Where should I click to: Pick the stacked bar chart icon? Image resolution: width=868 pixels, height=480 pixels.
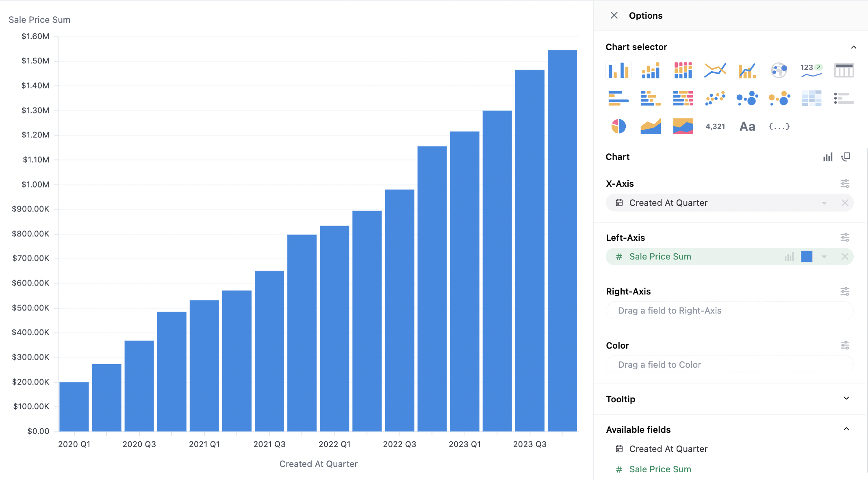point(651,70)
